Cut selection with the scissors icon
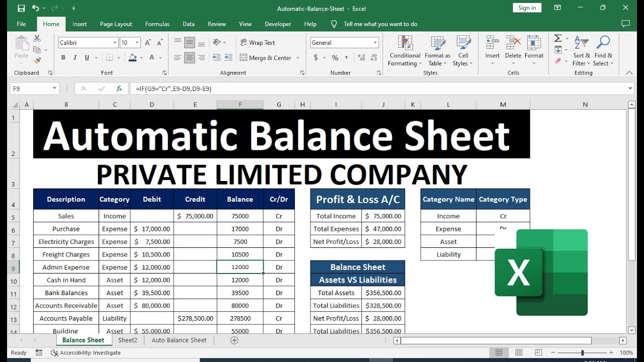Screen dimensions: 644x362 tap(37, 38)
